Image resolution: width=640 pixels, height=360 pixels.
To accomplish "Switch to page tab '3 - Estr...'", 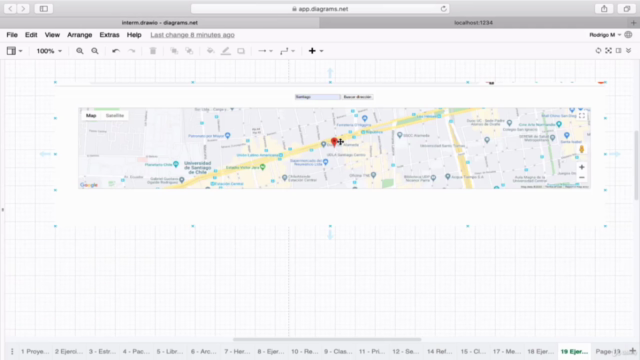I will pos(102,351).
